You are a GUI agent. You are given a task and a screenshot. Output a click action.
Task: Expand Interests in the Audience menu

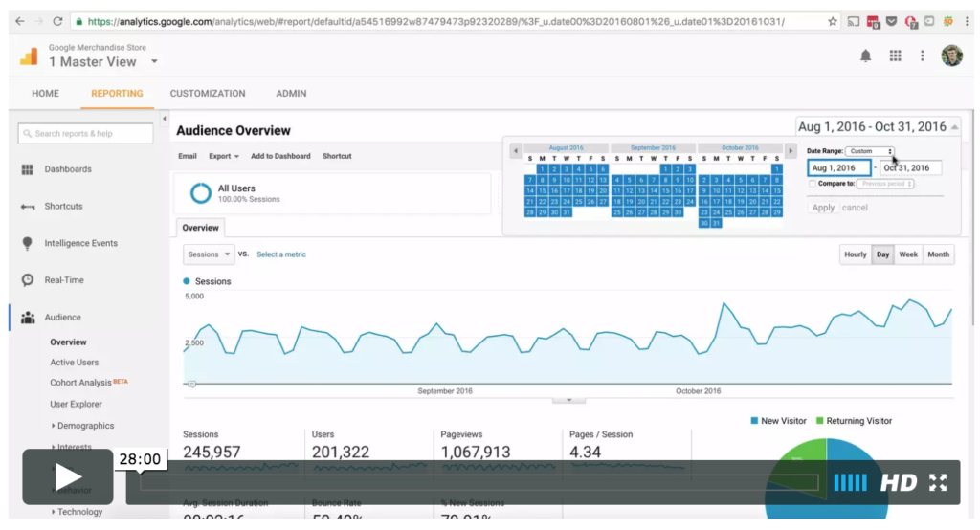(71, 447)
